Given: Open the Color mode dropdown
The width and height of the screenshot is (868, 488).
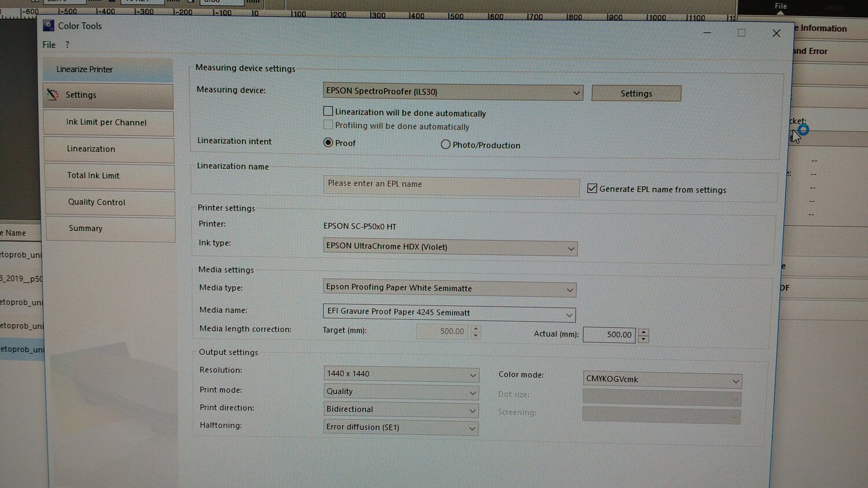Looking at the screenshot, I should [662, 380].
